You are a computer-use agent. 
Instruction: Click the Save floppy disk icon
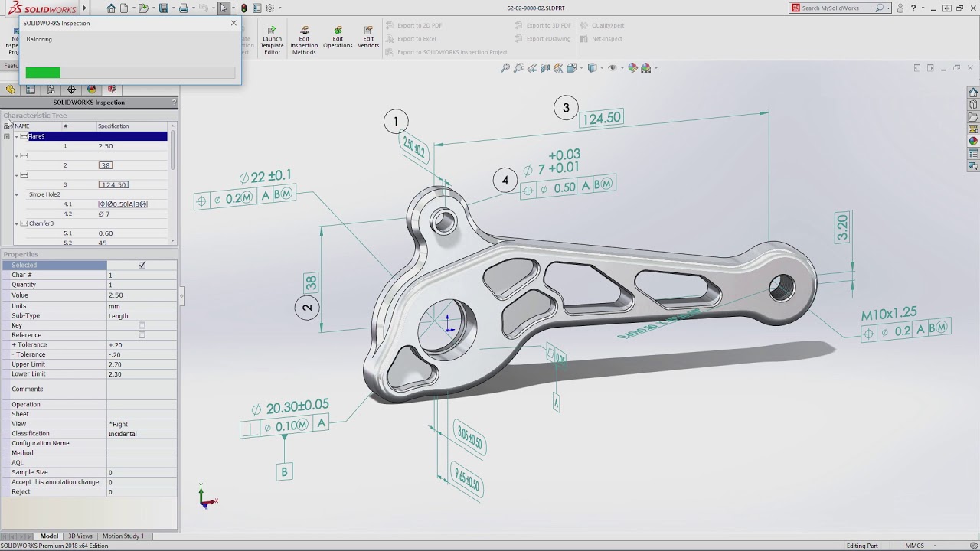pos(163,8)
